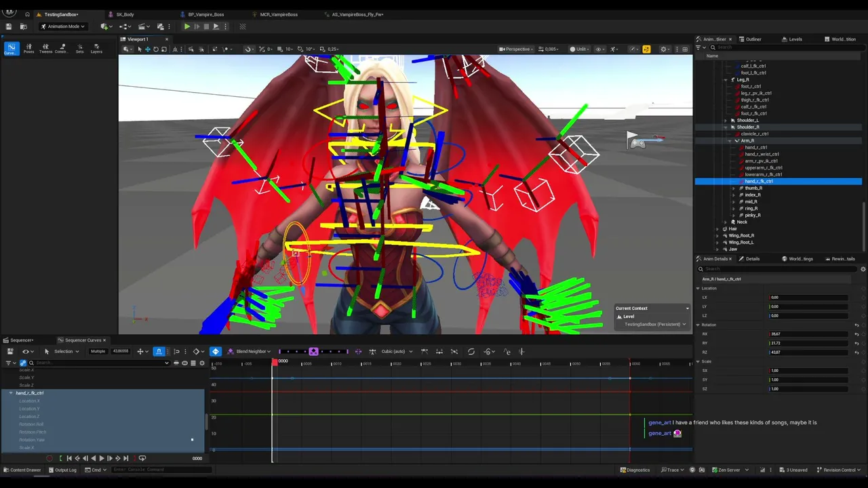
Task: Open the Layers animation tool
Action: click(x=96, y=49)
